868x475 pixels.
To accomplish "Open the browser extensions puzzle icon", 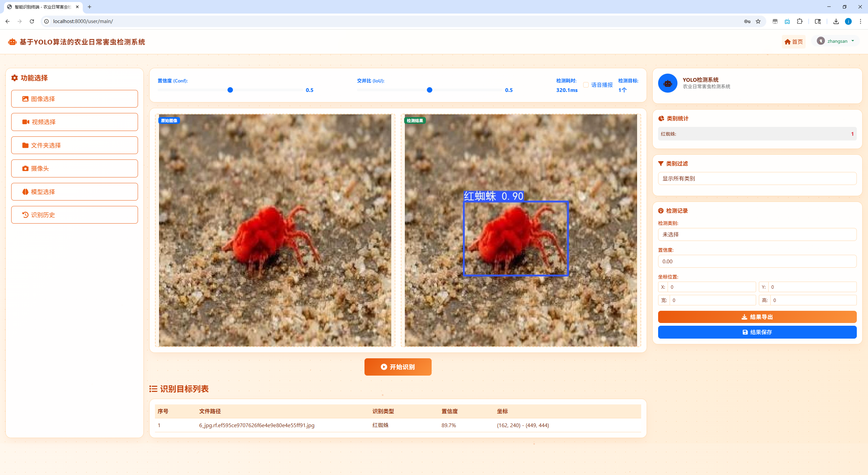I will [x=800, y=21].
